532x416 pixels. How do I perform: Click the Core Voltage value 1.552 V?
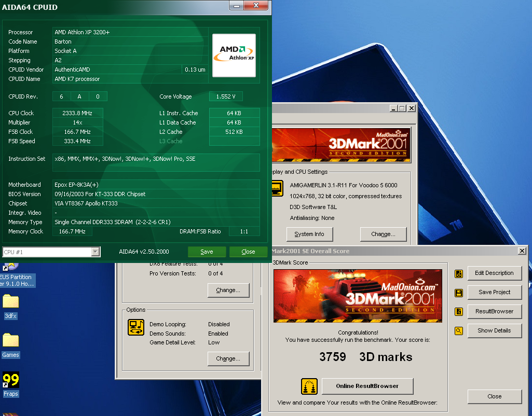click(x=226, y=96)
